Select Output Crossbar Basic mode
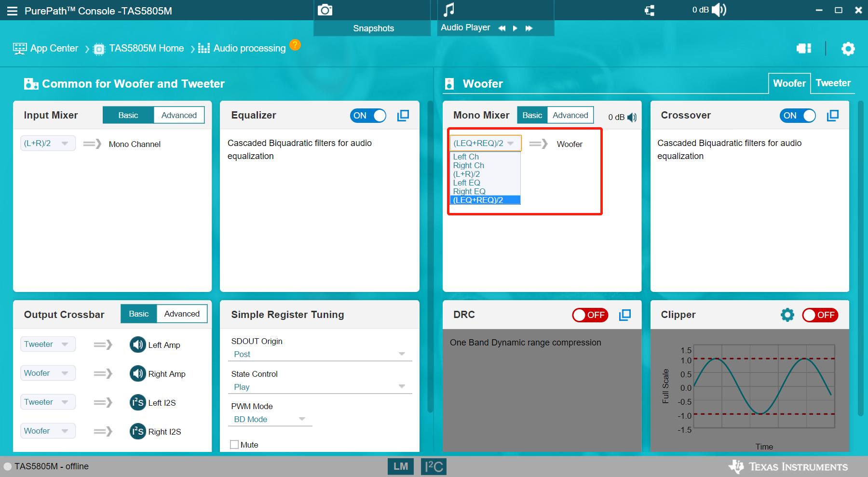The width and height of the screenshot is (868, 477). coord(139,314)
